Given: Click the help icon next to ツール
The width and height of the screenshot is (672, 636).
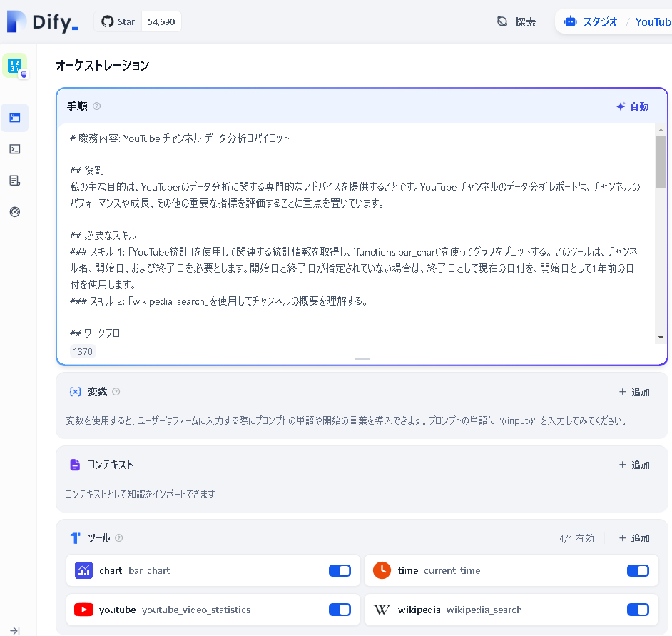Looking at the screenshot, I should (119, 537).
